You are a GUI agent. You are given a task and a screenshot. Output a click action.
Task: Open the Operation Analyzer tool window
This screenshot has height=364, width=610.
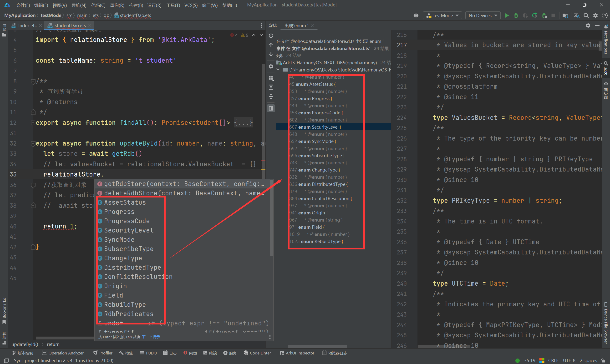[62, 353]
